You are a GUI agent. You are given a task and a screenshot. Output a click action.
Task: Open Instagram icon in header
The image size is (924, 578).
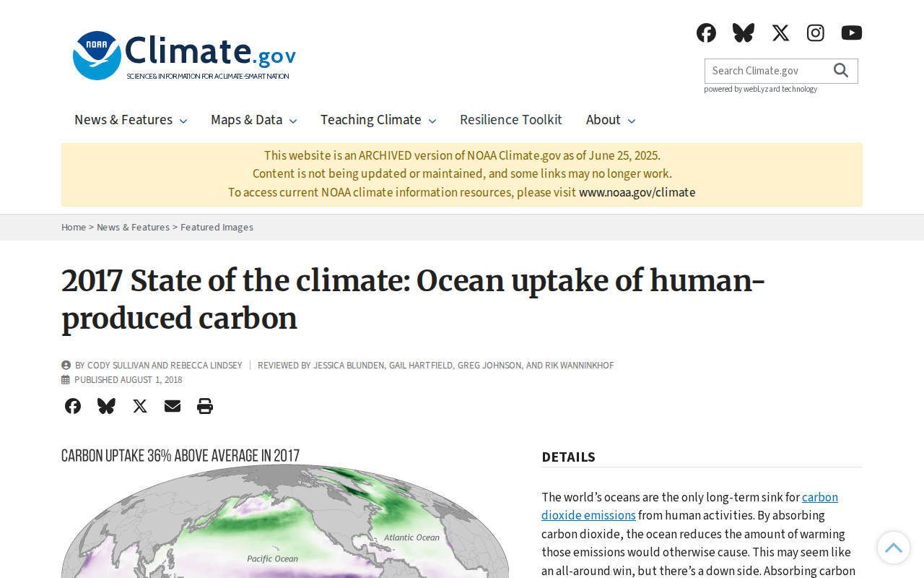816,33
